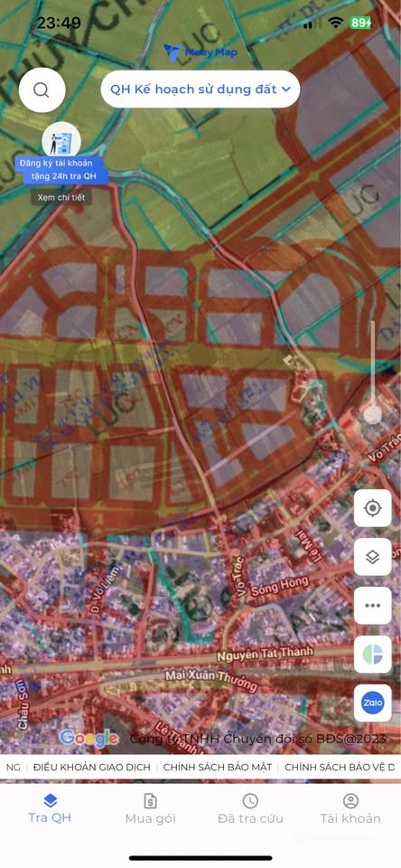Open the pie chart statistics button
The height and width of the screenshot is (868, 401).
(x=373, y=655)
